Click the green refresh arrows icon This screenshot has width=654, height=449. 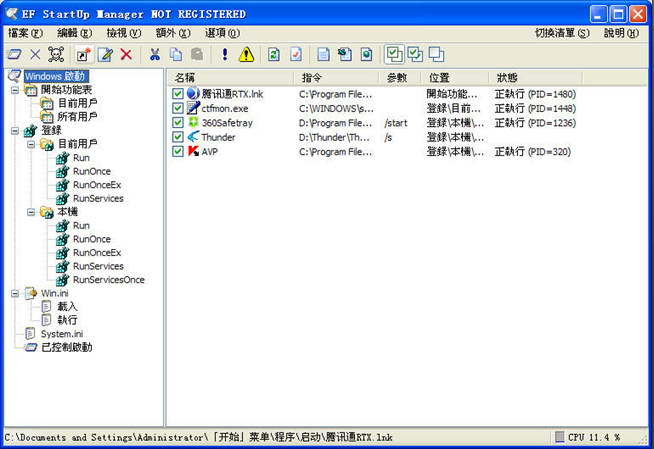274,54
